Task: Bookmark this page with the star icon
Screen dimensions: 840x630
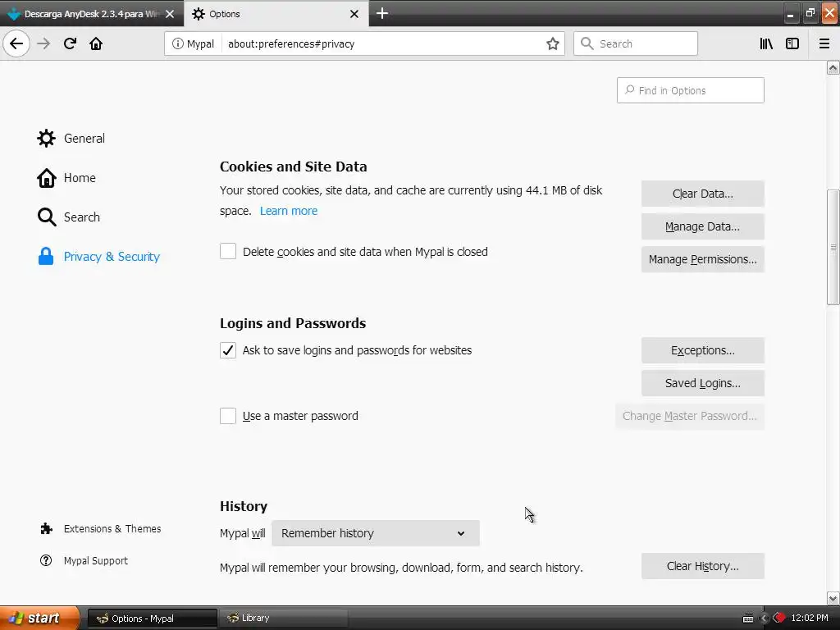Action: [x=553, y=43]
